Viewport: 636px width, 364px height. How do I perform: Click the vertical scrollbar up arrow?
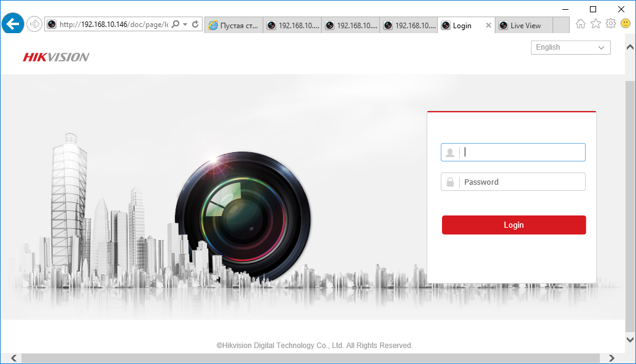(x=630, y=47)
